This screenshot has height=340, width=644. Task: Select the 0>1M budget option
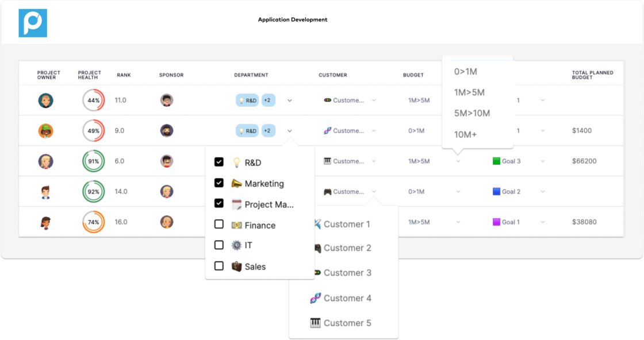pos(465,72)
